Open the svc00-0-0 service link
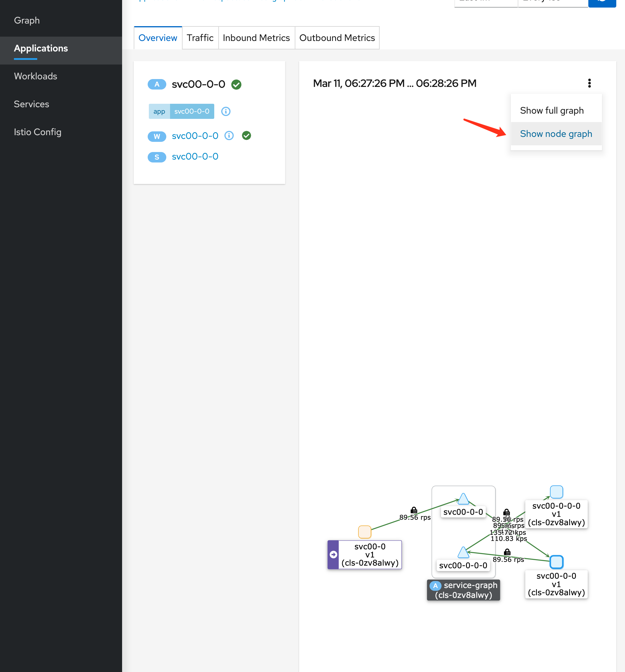This screenshot has width=625, height=672. (x=195, y=156)
